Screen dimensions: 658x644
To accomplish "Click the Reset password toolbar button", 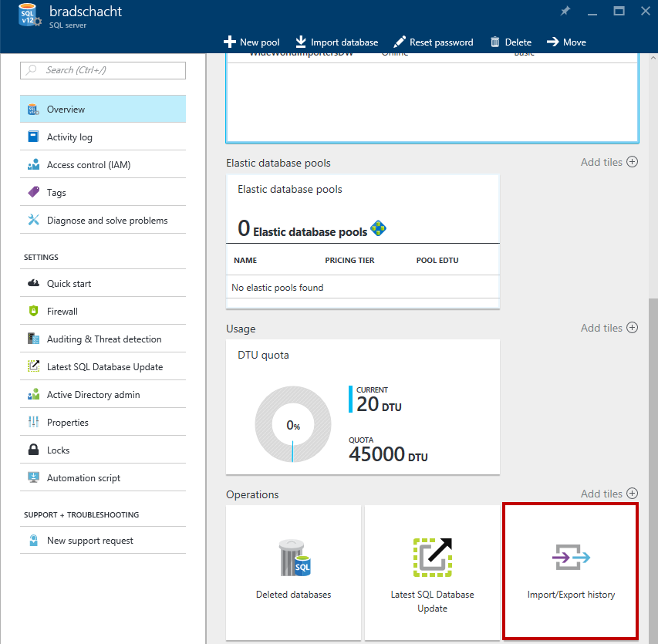I will 434,42.
